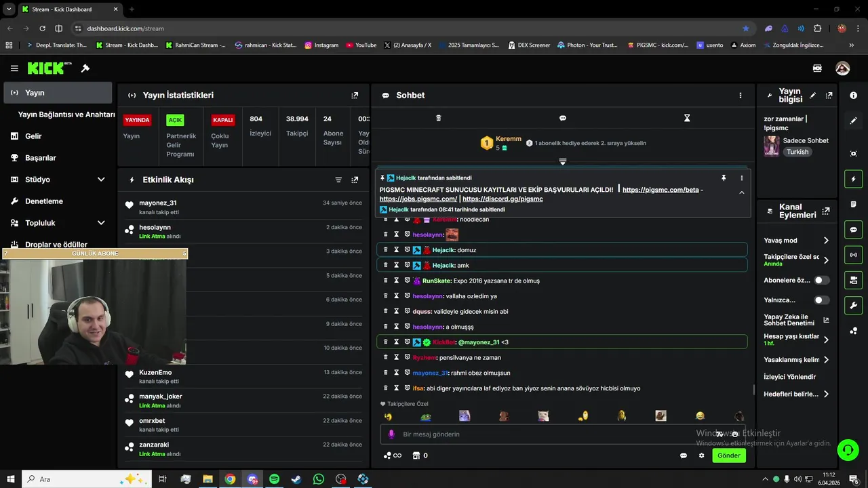Ban user ifsa via shield icon

(407, 388)
